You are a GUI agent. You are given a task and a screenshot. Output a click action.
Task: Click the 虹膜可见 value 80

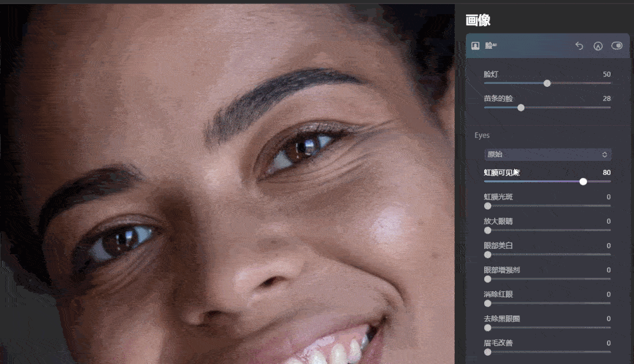tap(606, 173)
